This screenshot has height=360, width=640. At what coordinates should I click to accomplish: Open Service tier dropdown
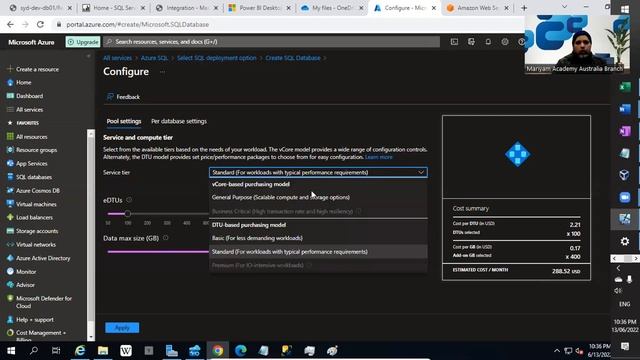tap(318, 172)
